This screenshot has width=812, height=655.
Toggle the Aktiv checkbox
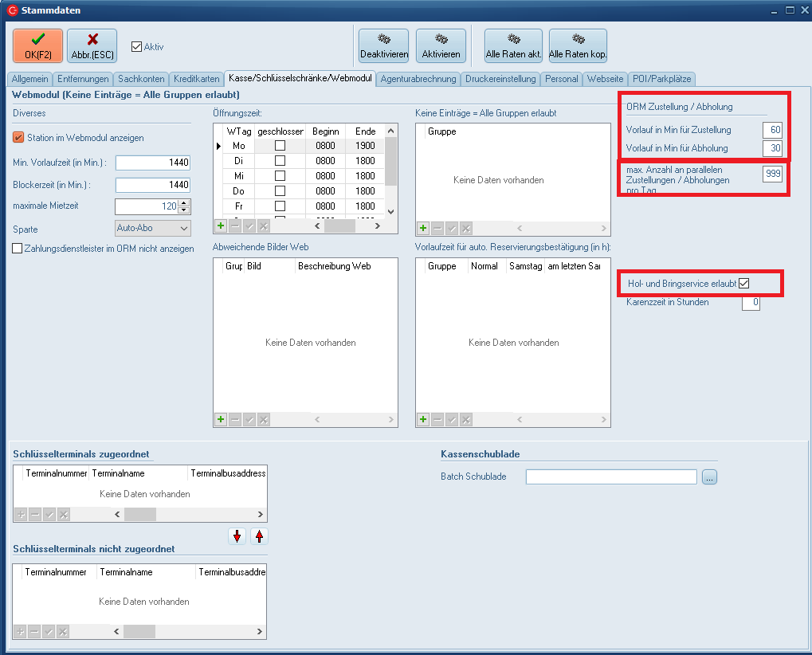pos(136,46)
